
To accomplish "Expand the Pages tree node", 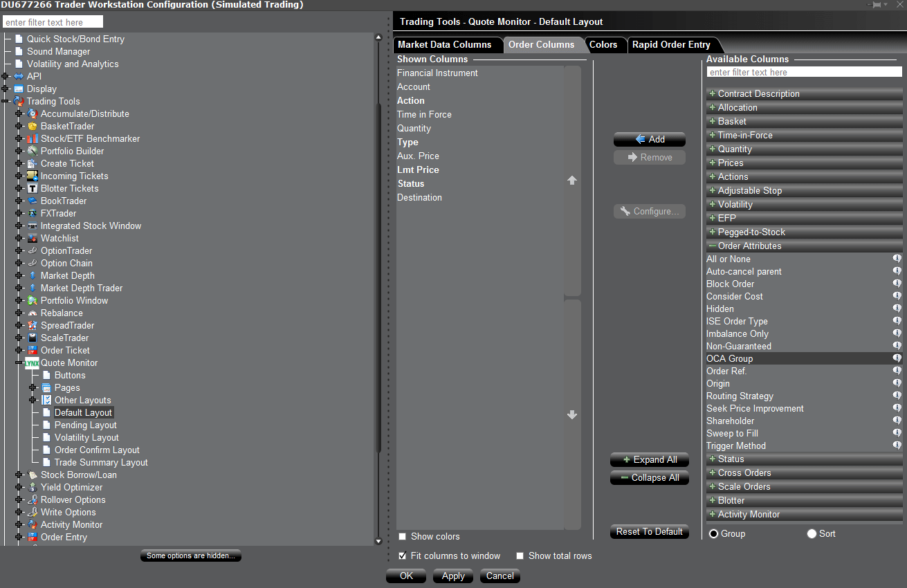I will tap(33, 387).
